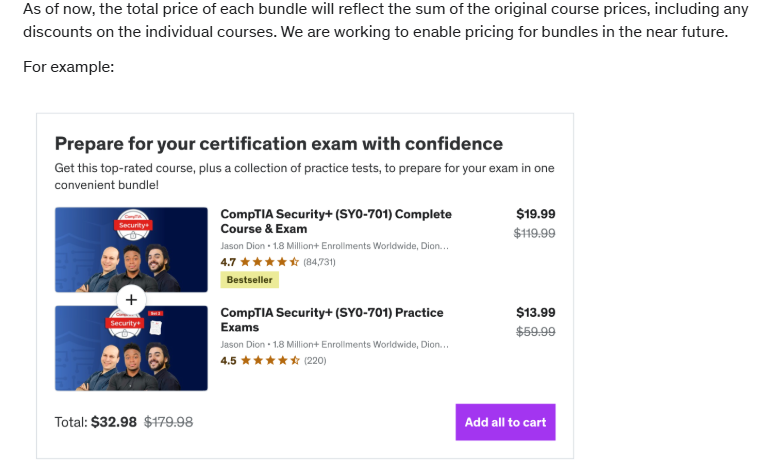Select the $13.99 discounted price
The height and width of the screenshot is (467, 763).
coord(535,313)
